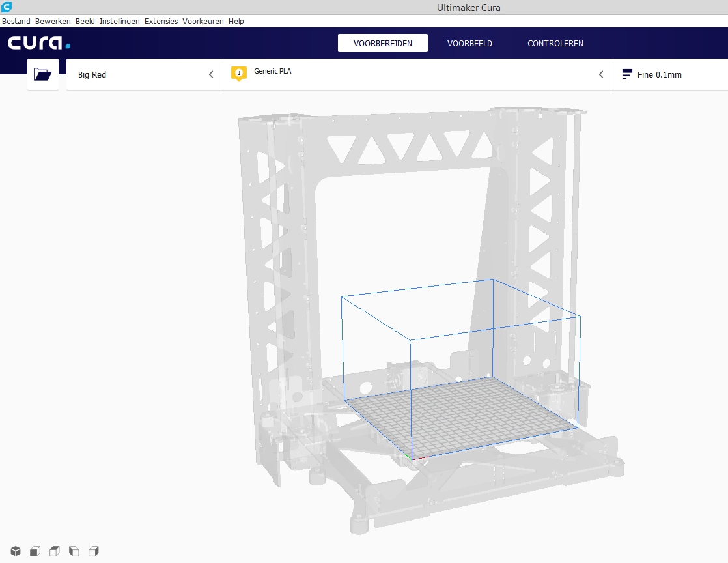Switch to the VOORBEREIDEN stage

(x=383, y=43)
